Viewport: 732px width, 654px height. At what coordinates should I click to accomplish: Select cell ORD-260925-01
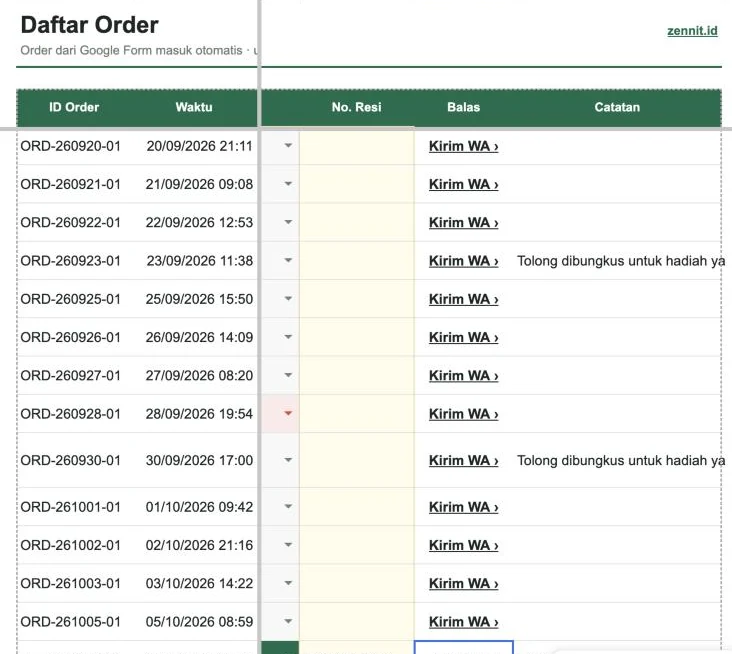pos(70,299)
